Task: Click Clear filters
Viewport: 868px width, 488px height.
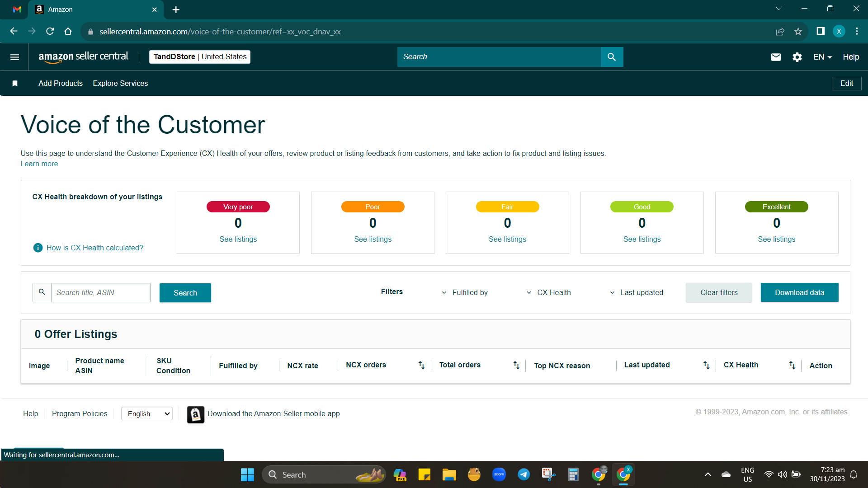Action: point(719,292)
